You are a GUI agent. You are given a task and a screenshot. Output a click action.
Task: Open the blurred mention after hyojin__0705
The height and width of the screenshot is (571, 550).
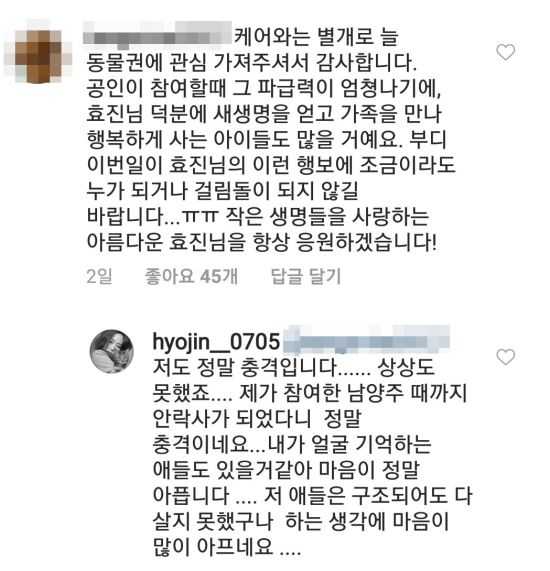(x=366, y=340)
